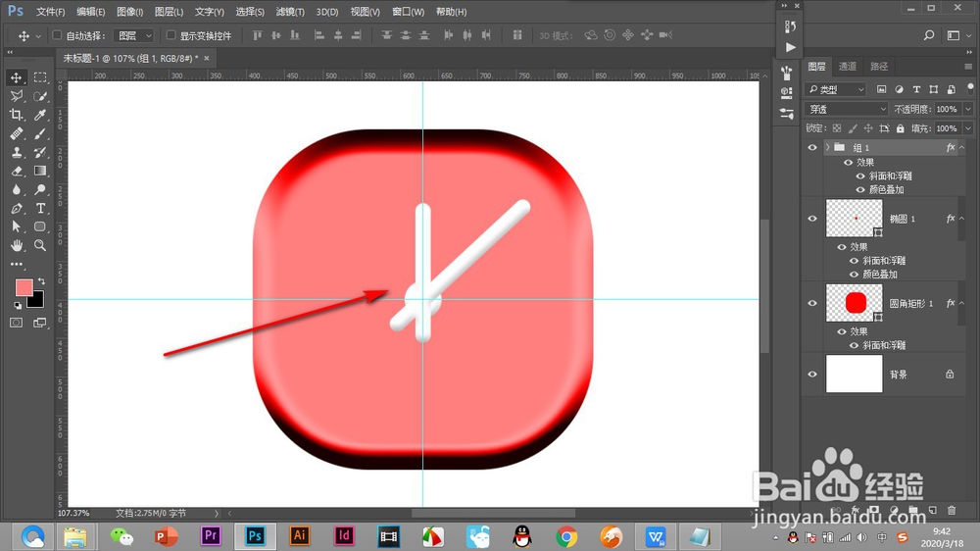Select the Hand tool
Viewport: 980px width, 551px height.
click(x=17, y=245)
